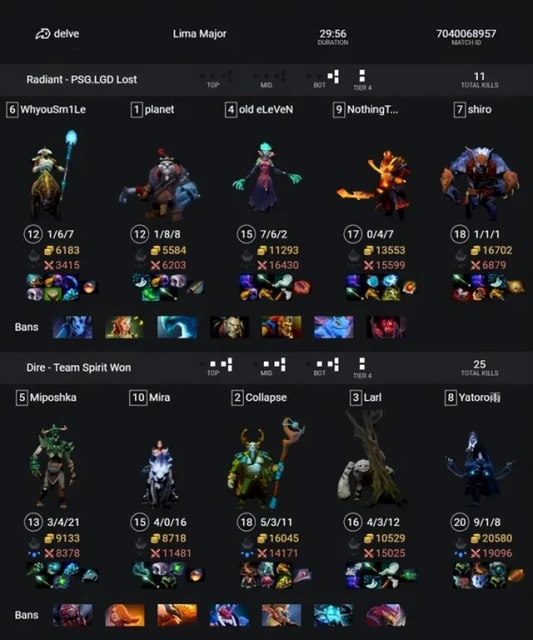The image size is (533, 640).
Task: Click Collapse's net worth gold icon
Action: (262, 538)
